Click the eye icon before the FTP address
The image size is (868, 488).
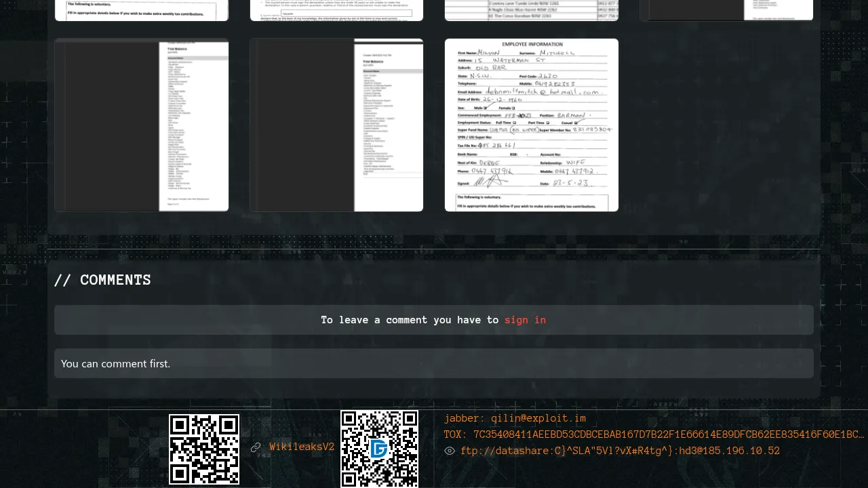tap(449, 451)
